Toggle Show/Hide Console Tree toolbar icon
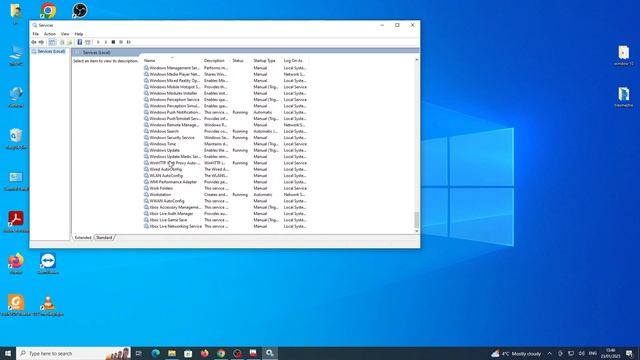 (x=52, y=42)
